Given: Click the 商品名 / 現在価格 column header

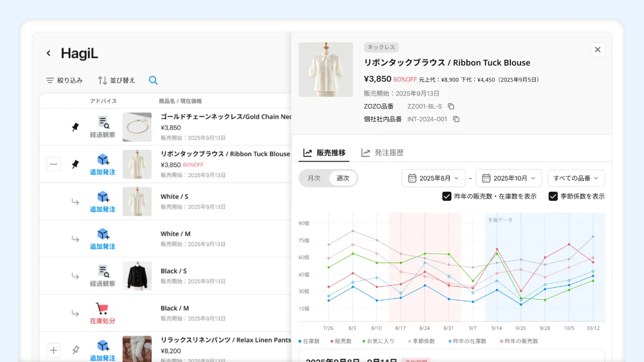Looking at the screenshot, I should tap(180, 101).
